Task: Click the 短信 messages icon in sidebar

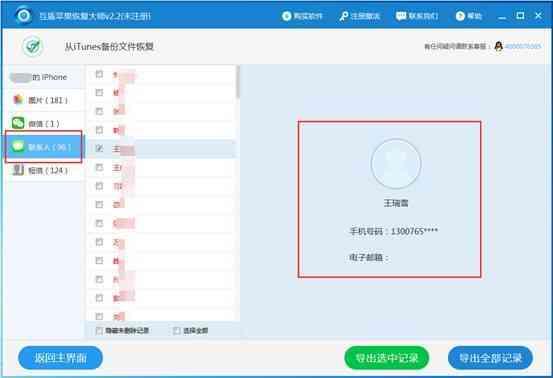Action: (x=18, y=170)
